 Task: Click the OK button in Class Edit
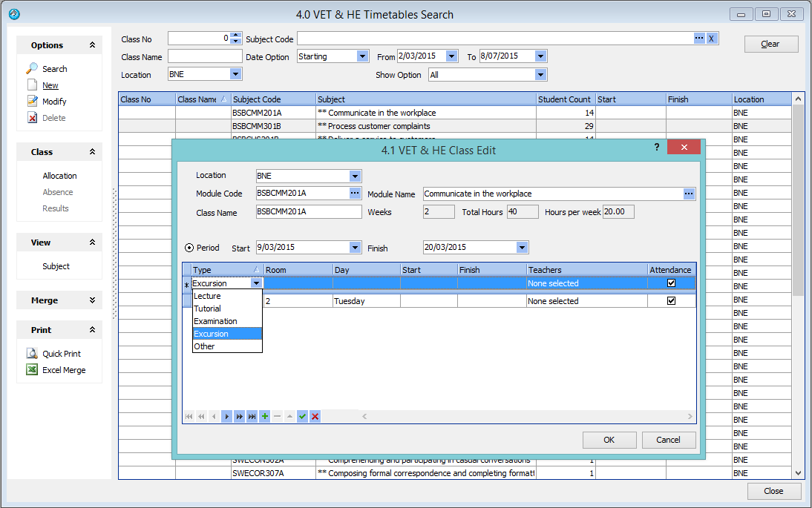point(609,440)
